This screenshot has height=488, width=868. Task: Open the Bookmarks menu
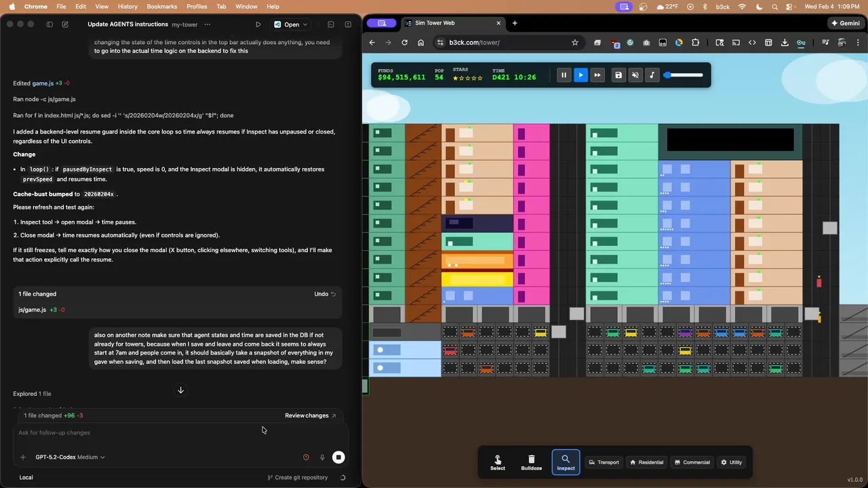tap(161, 6)
